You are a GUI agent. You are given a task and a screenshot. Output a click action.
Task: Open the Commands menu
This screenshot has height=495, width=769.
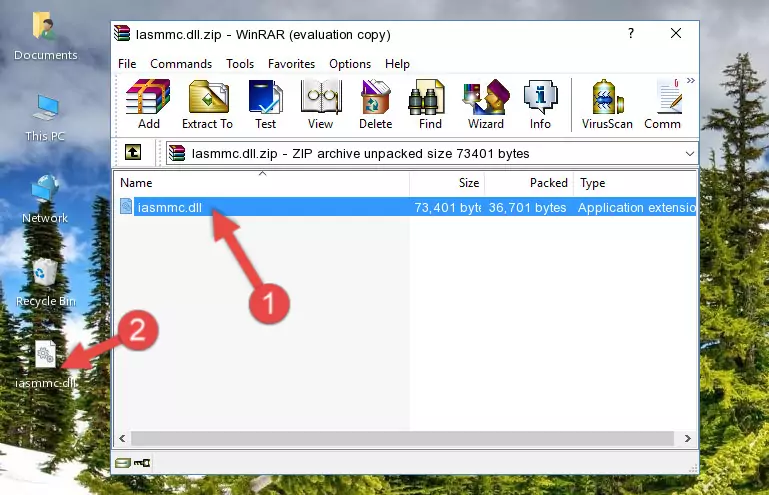pyautogui.click(x=181, y=64)
